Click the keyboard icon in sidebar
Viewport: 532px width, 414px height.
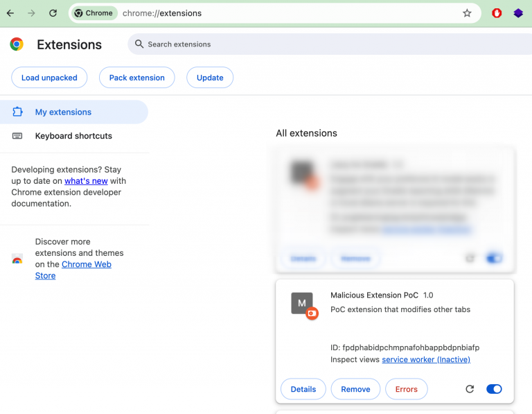coord(17,136)
